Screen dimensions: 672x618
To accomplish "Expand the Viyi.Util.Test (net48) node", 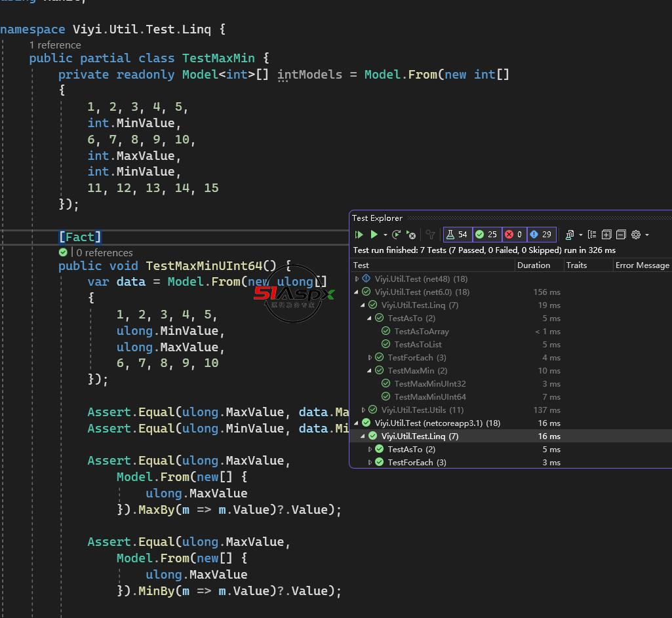I will 357,279.
